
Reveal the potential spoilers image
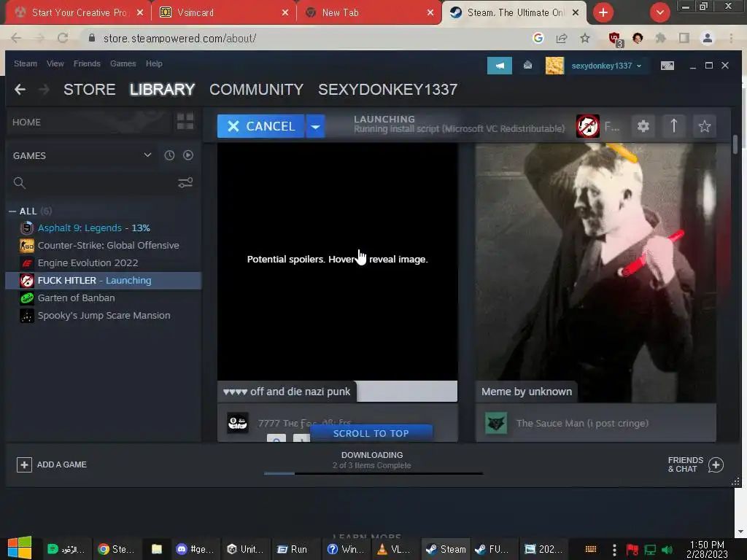click(x=337, y=262)
